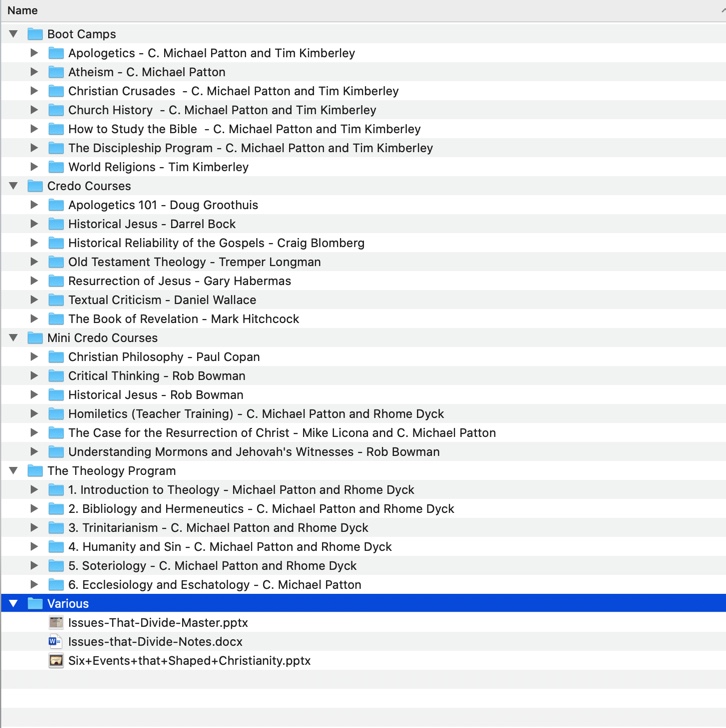Click the Mini Credo Courses folder icon
The height and width of the screenshot is (728, 726).
coord(35,338)
